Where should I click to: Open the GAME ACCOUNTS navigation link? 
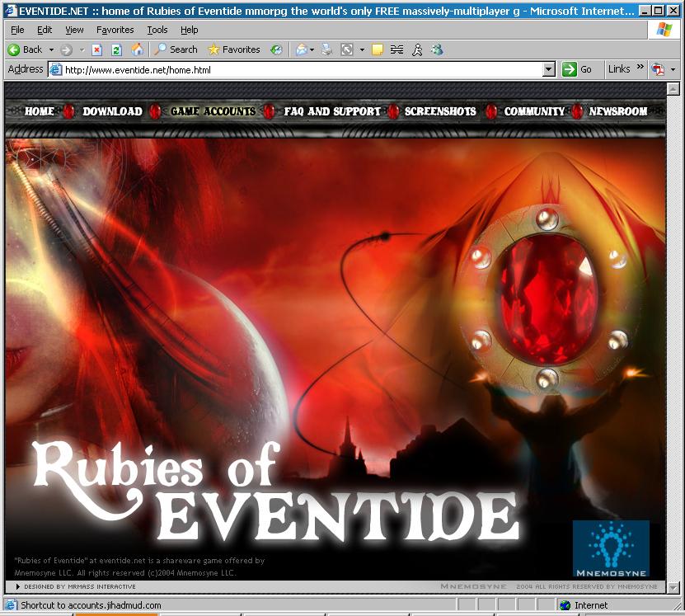pos(213,111)
